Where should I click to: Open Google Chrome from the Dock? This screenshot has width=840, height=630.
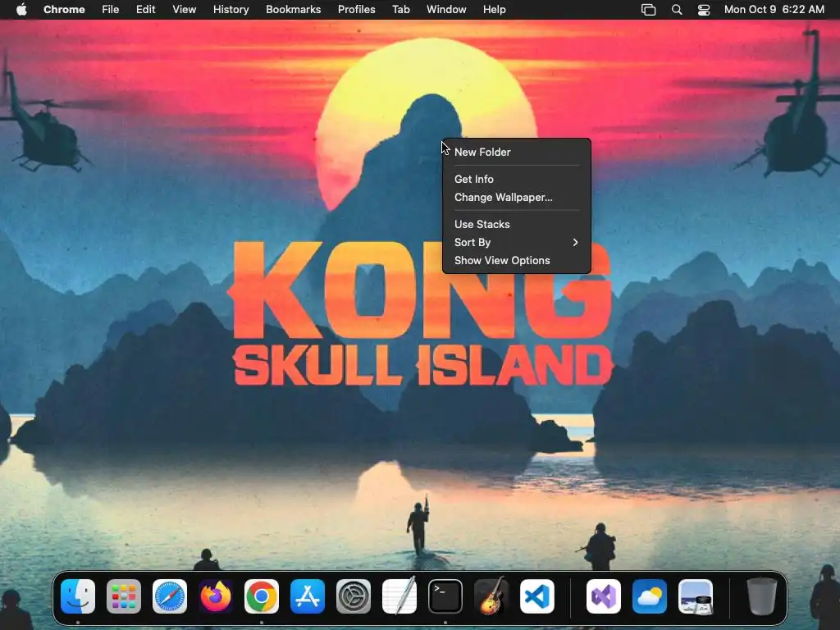pos(262,596)
